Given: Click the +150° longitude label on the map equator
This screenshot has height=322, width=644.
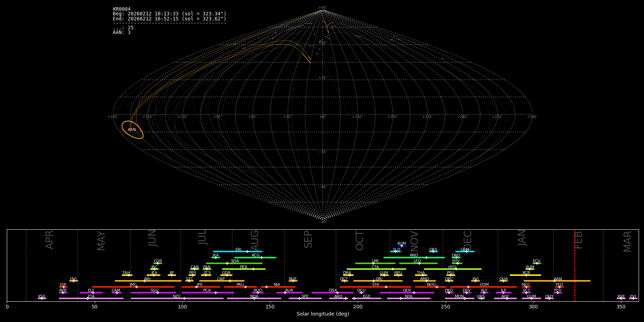Looking at the screenshot, I should tap(147, 117).
